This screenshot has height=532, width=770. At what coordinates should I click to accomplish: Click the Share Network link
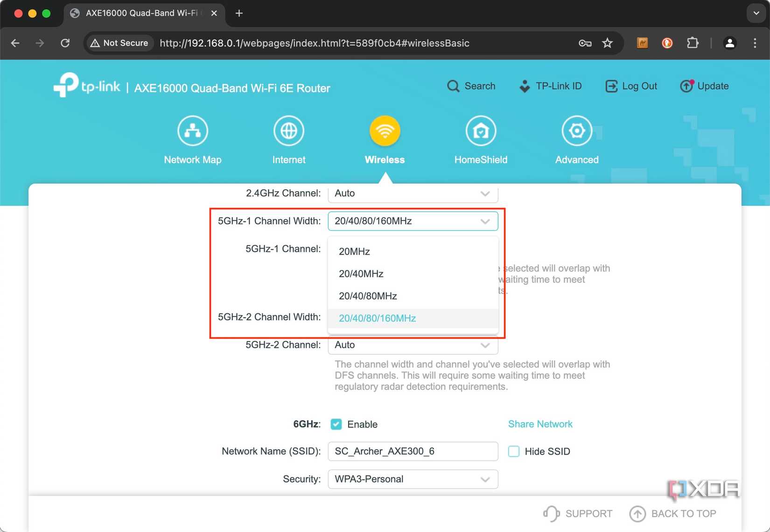(540, 424)
